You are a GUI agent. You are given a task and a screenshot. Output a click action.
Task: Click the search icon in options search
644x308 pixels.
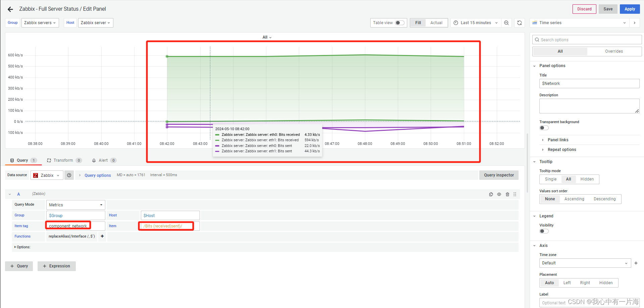(537, 40)
